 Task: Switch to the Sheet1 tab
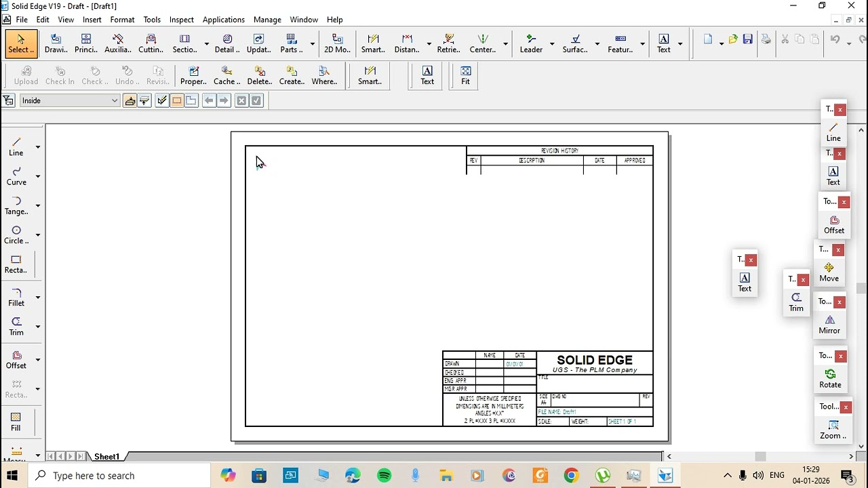pos(106,457)
